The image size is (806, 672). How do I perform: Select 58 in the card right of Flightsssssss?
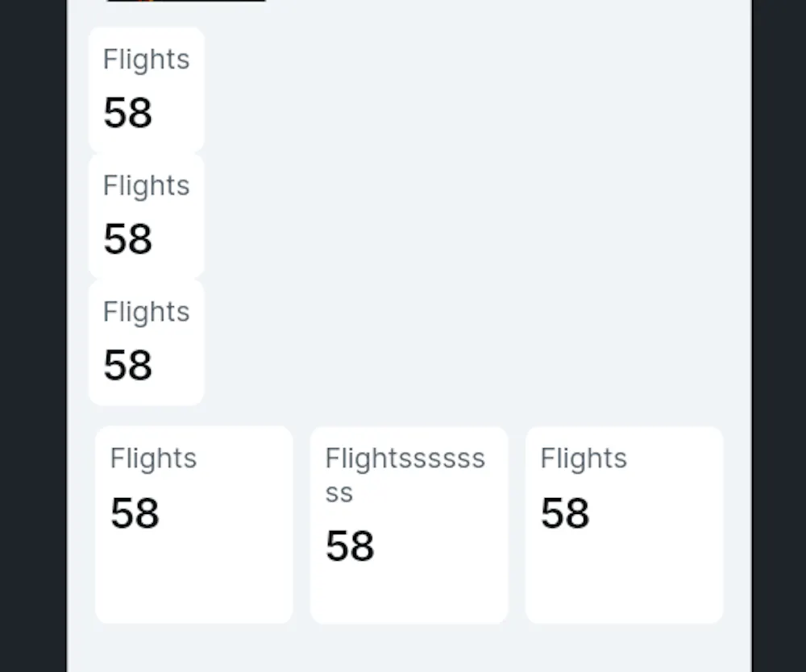pos(565,513)
